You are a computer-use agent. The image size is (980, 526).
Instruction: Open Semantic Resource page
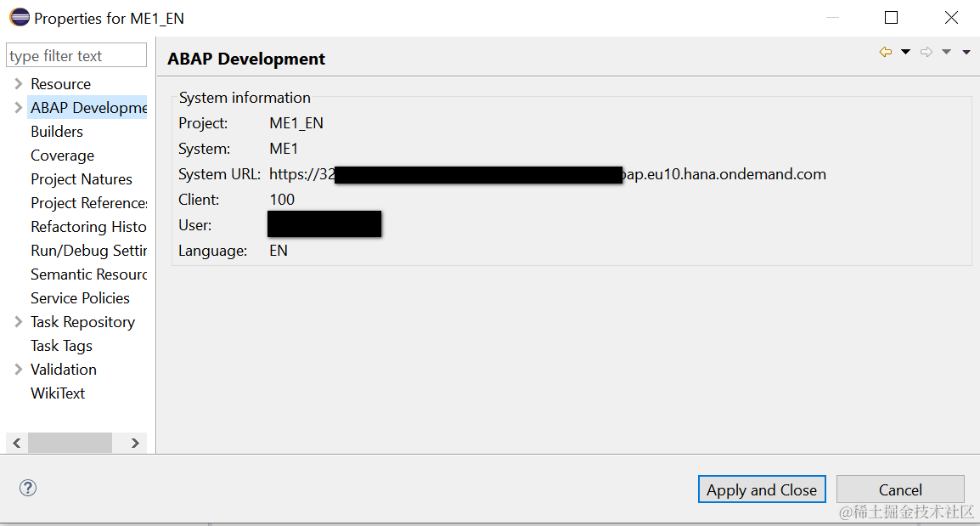coord(89,274)
